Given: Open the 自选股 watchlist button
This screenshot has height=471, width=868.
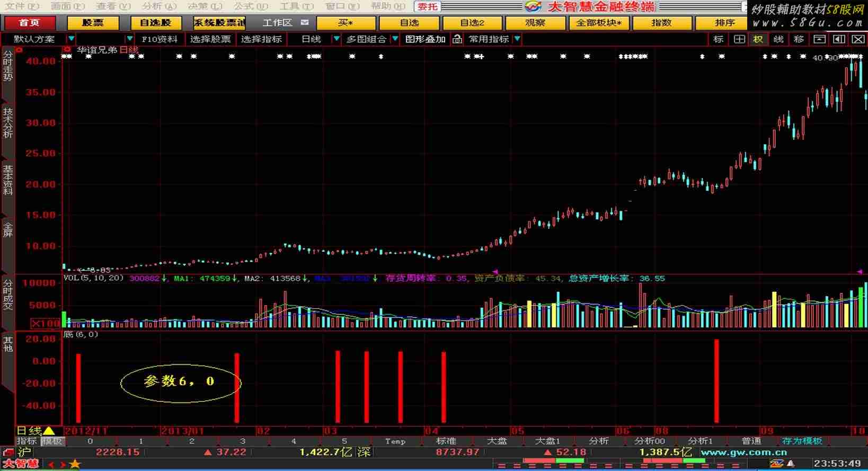Looking at the screenshot, I should tap(156, 23).
